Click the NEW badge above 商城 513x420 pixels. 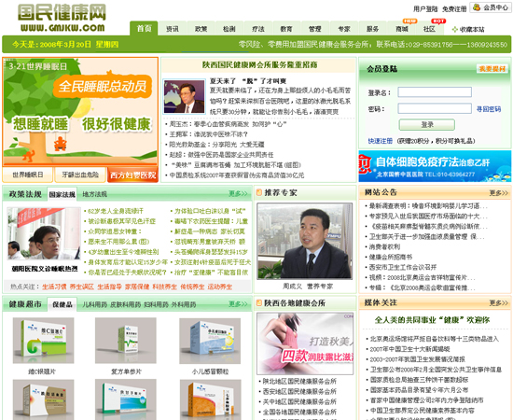(x=409, y=21)
